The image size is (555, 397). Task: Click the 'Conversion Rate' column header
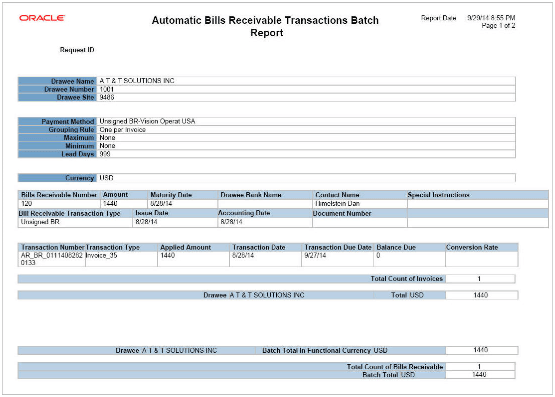point(472,247)
